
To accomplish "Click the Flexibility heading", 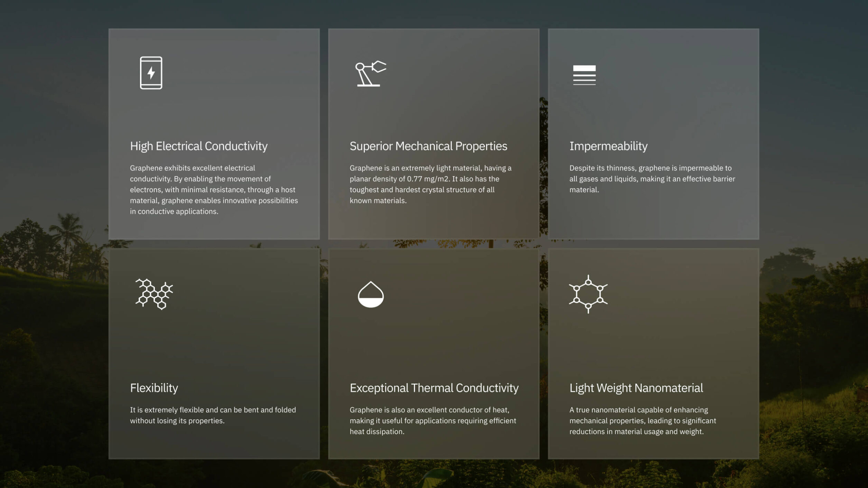I will pos(154,388).
